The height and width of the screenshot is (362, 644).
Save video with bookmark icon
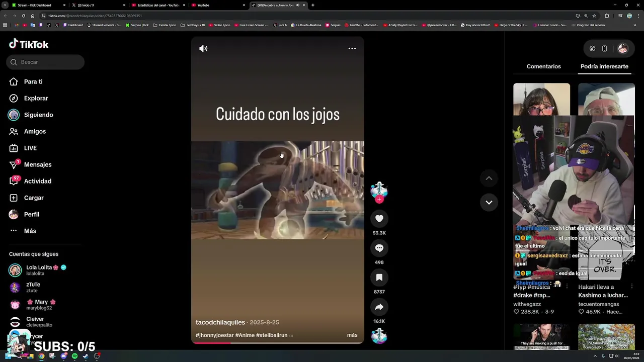pos(379,278)
